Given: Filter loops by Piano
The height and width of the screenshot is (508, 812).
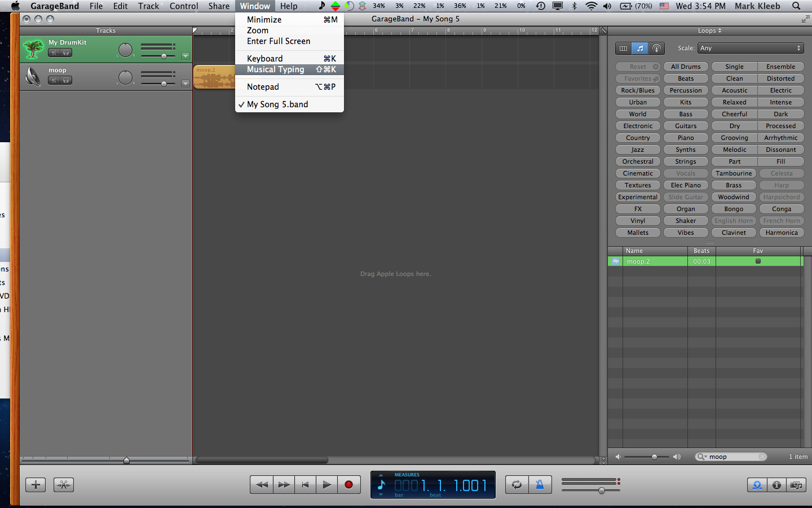Looking at the screenshot, I should 686,138.
